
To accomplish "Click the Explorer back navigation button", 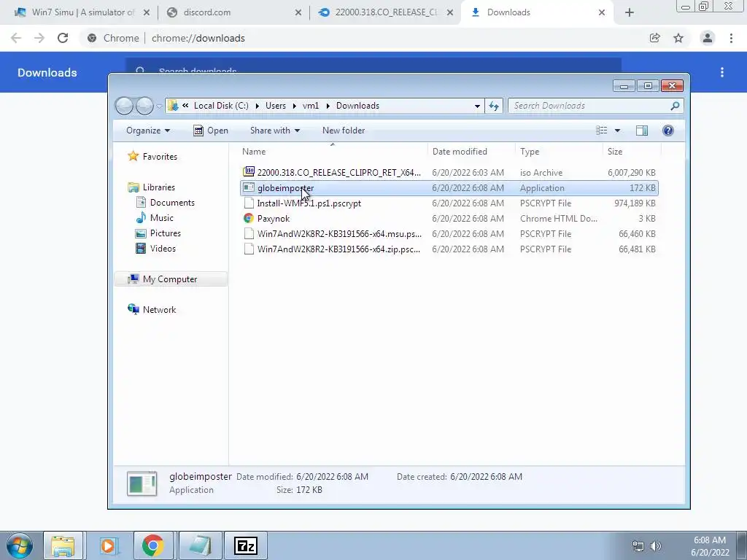I will tap(124, 106).
